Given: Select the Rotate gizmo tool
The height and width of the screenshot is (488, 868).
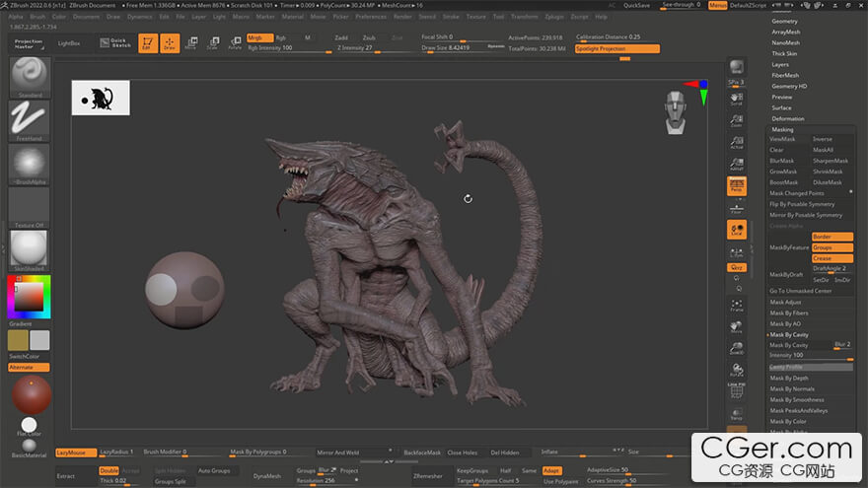Looking at the screenshot, I should point(236,43).
